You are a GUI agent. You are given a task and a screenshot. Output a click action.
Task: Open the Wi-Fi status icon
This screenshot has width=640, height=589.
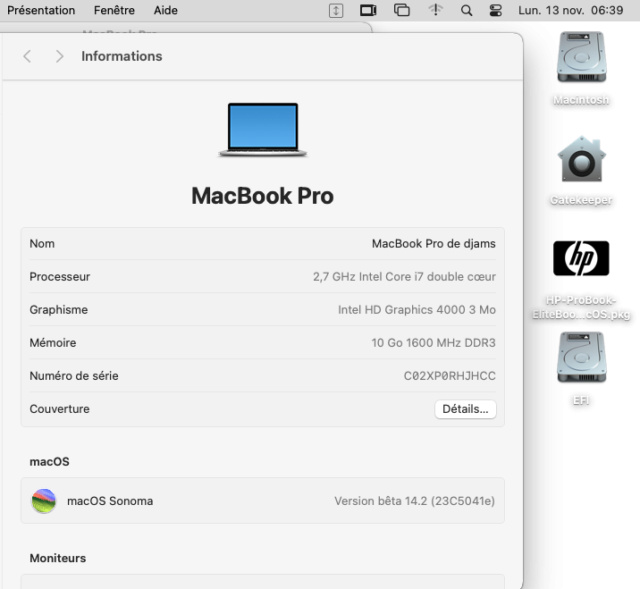tap(436, 10)
